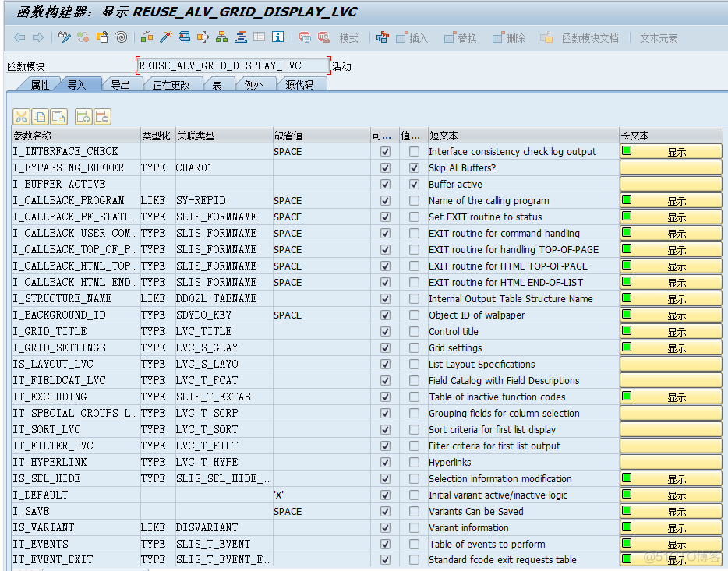Screen dimensions: 728x571
Task: Click 显示 long text button for I_CALLBACK_PROGRAM
Action: tap(671, 200)
